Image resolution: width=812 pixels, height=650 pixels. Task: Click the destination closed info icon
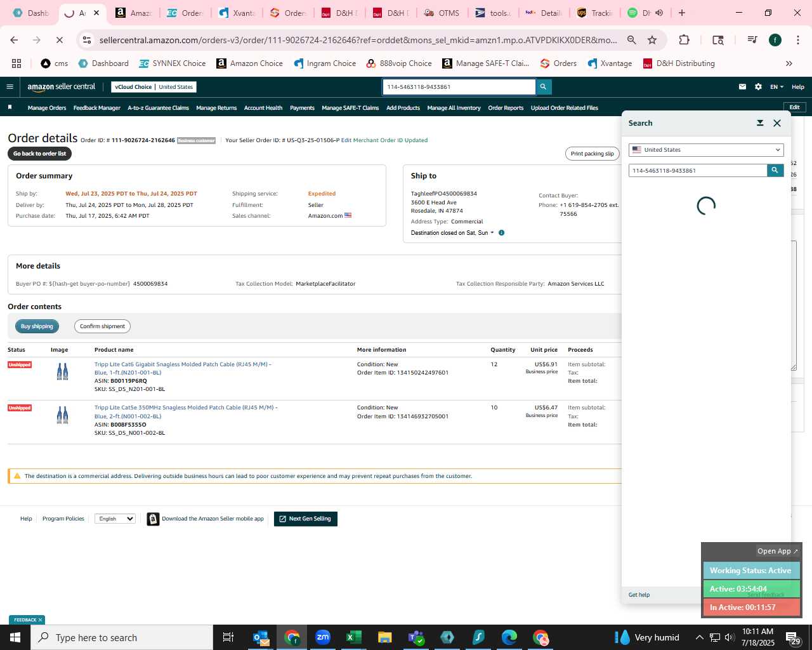click(x=501, y=233)
